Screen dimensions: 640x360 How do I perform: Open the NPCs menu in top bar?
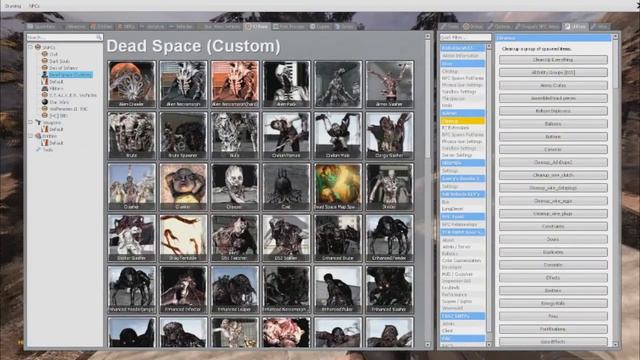(x=34, y=6)
